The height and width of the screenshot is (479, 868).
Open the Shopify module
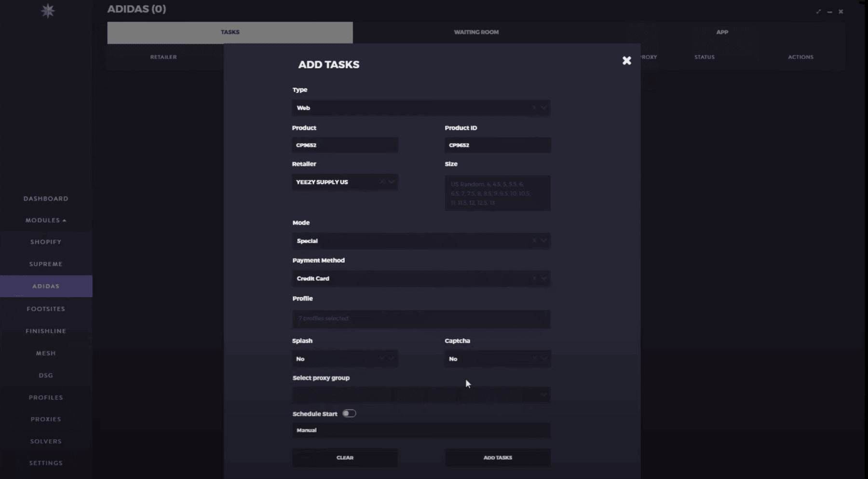pos(46,242)
